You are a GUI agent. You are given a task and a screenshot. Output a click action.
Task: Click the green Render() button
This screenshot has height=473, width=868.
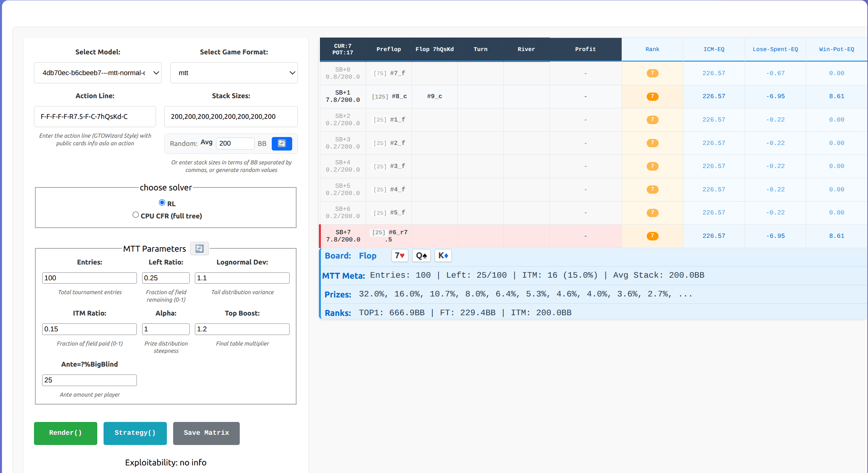coord(65,433)
